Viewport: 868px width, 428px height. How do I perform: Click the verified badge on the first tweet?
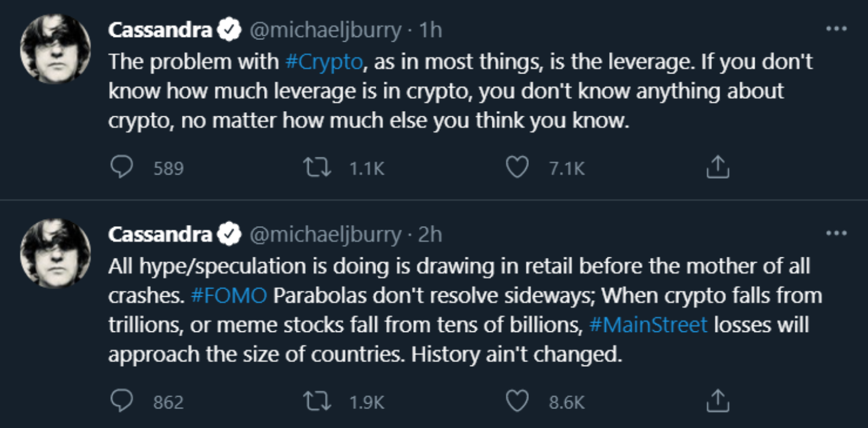(229, 31)
